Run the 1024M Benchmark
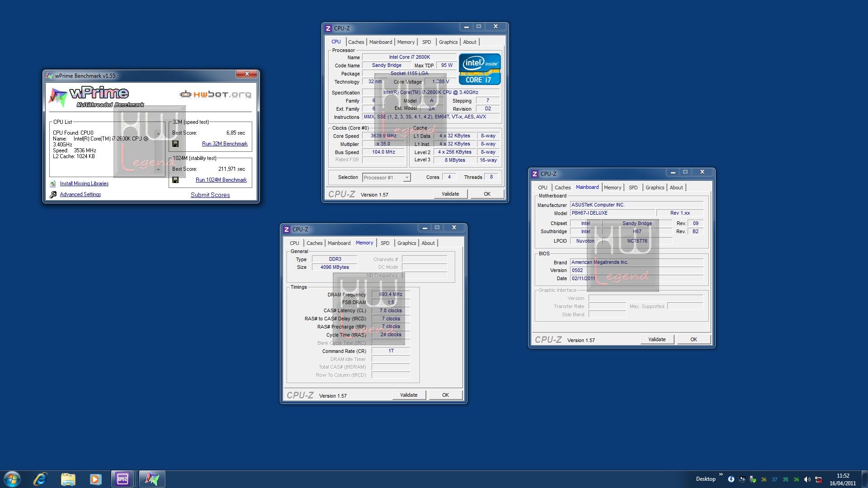Viewport: 868px width, 488px height. pyautogui.click(x=221, y=180)
